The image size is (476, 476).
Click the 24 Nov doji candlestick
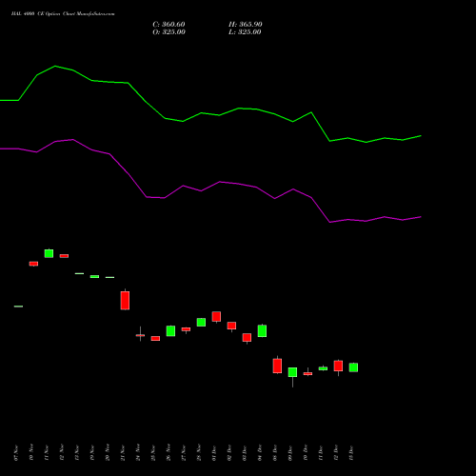click(140, 335)
